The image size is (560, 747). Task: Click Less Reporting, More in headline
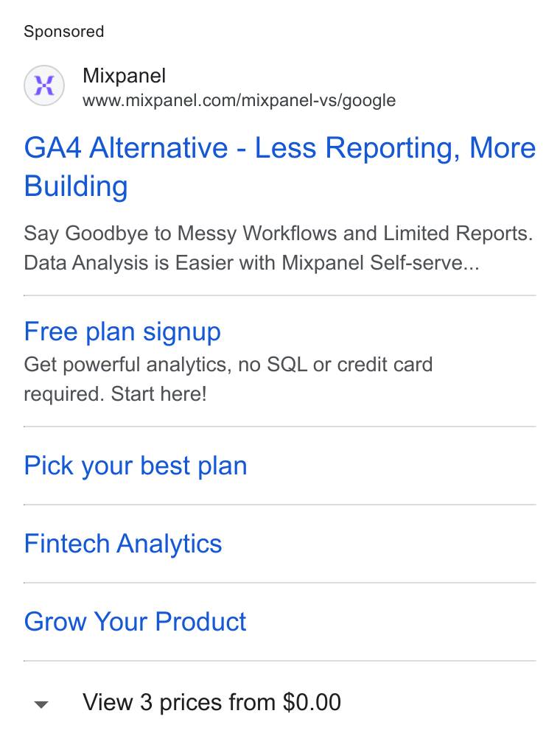(x=396, y=148)
